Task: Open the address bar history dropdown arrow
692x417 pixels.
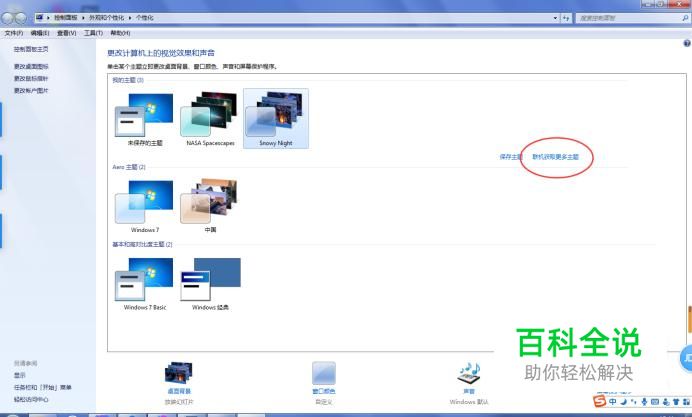Action: pyautogui.click(x=556, y=18)
